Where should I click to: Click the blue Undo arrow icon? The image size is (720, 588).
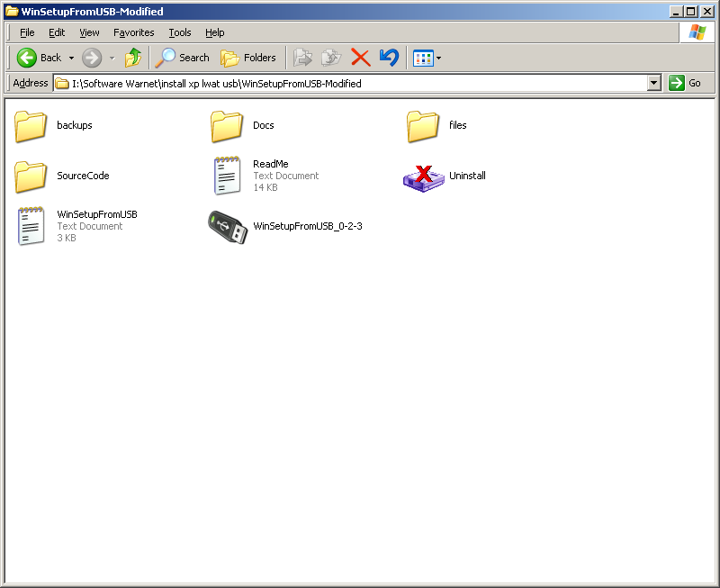tap(389, 58)
